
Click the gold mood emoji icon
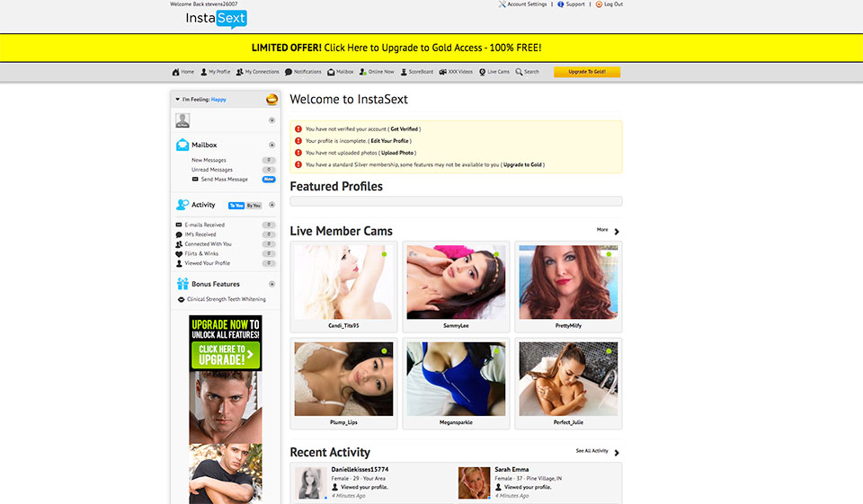(271, 100)
